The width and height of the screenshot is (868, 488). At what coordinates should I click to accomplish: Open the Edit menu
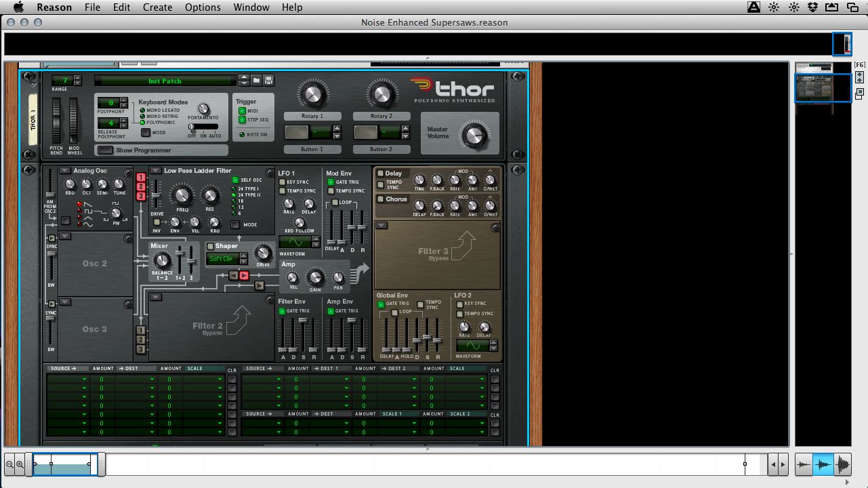click(x=122, y=7)
